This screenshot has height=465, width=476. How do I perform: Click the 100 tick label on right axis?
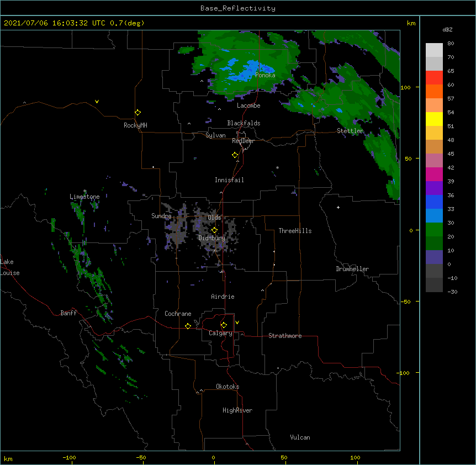click(405, 87)
